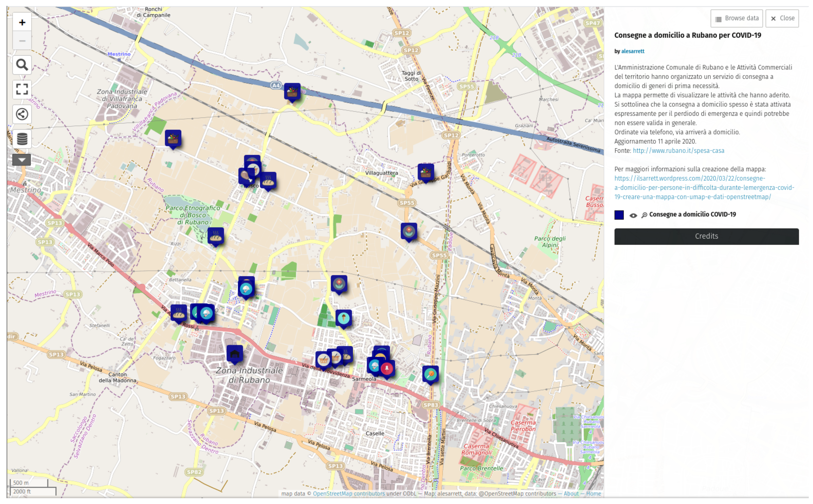Open the map search magnifier tool
Image resolution: width=813 pixels, height=504 pixels.
[x=22, y=65]
